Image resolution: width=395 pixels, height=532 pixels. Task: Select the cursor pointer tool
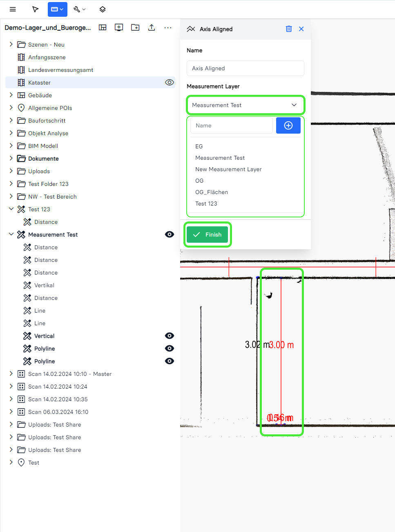click(36, 9)
